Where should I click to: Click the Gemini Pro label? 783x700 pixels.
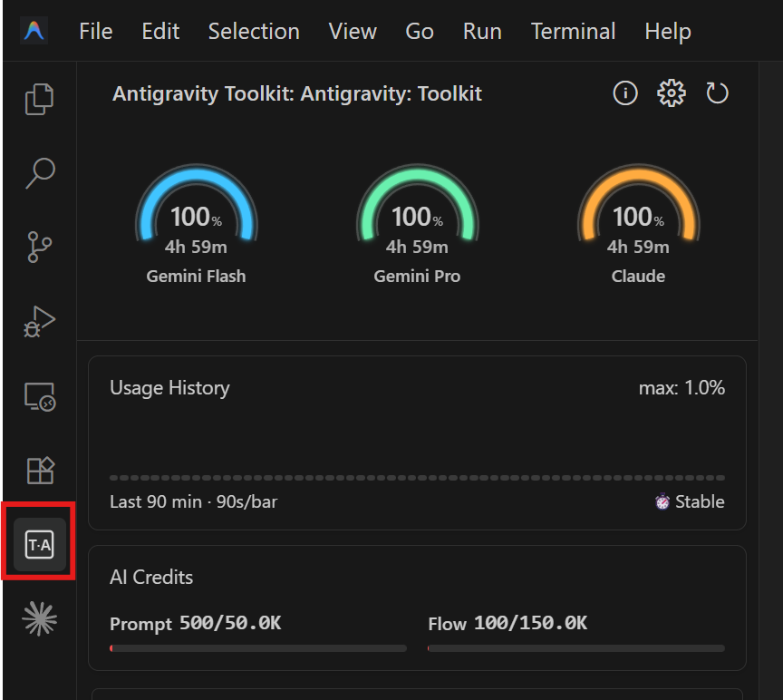417,277
